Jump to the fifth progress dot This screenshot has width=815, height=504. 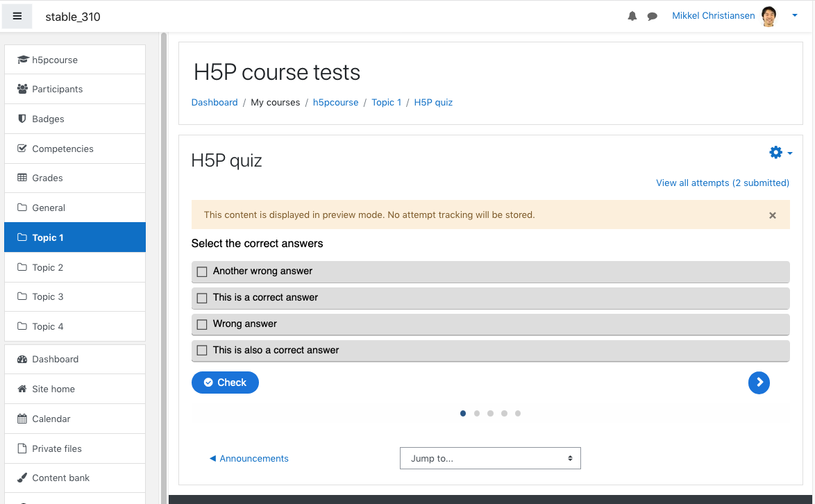tap(518, 414)
